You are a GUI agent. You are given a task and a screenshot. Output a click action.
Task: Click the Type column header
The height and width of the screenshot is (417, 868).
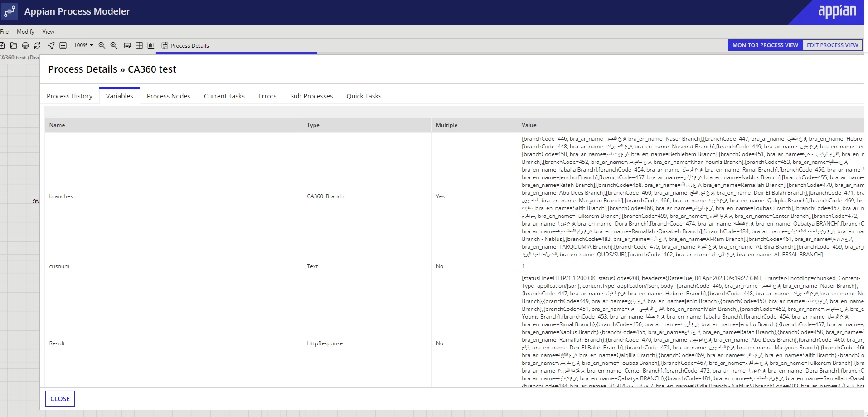(366, 125)
